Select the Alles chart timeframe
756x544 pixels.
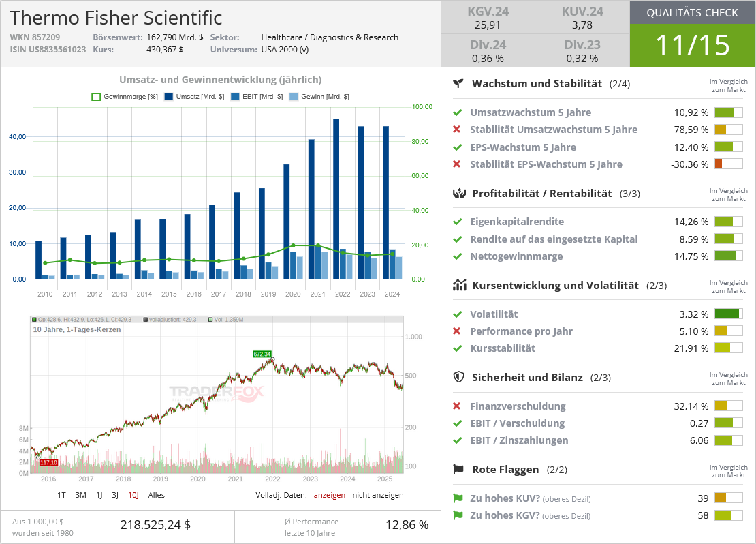156,495
